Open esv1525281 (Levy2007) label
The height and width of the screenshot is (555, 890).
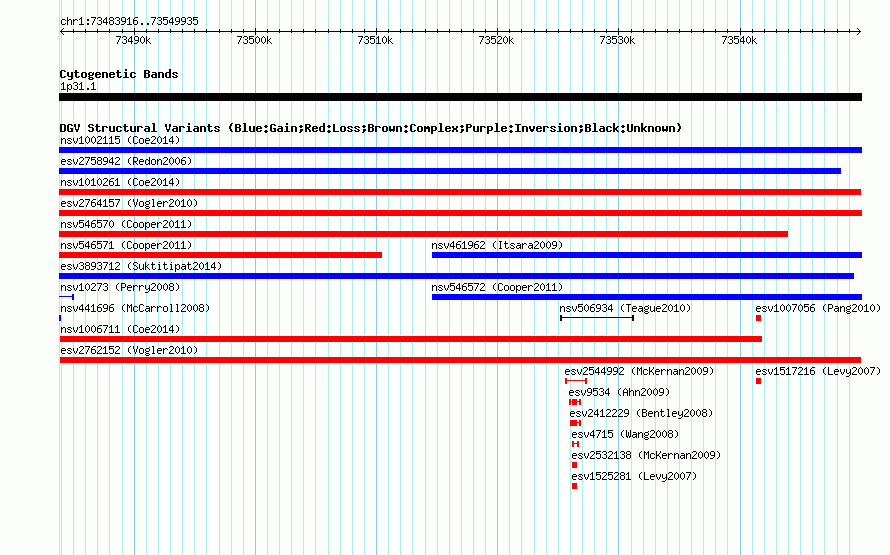coord(634,476)
